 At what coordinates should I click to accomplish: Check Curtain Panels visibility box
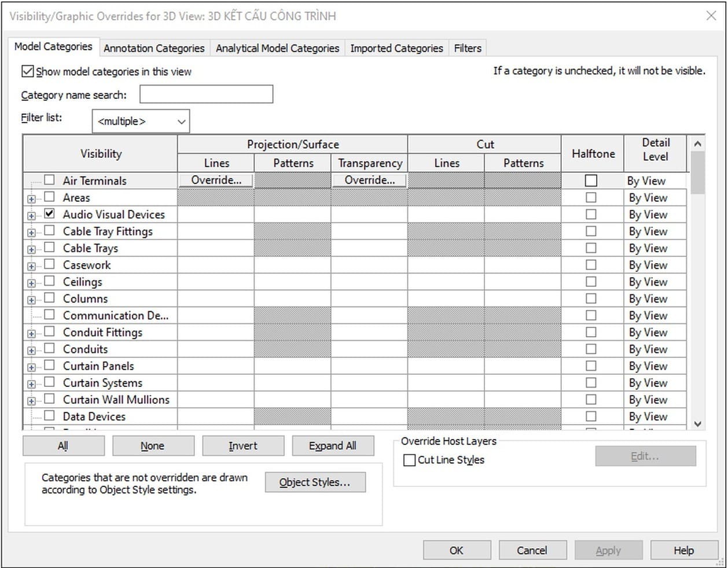pyautogui.click(x=50, y=365)
